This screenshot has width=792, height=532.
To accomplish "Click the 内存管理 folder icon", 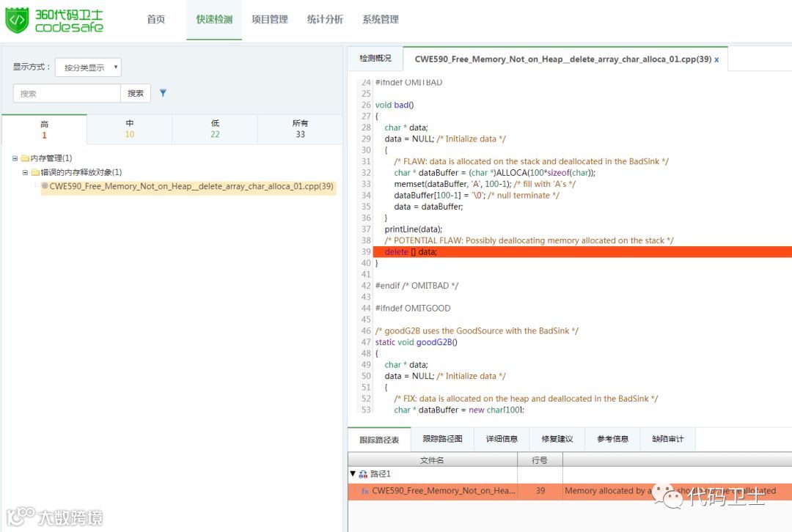I will pos(25,158).
